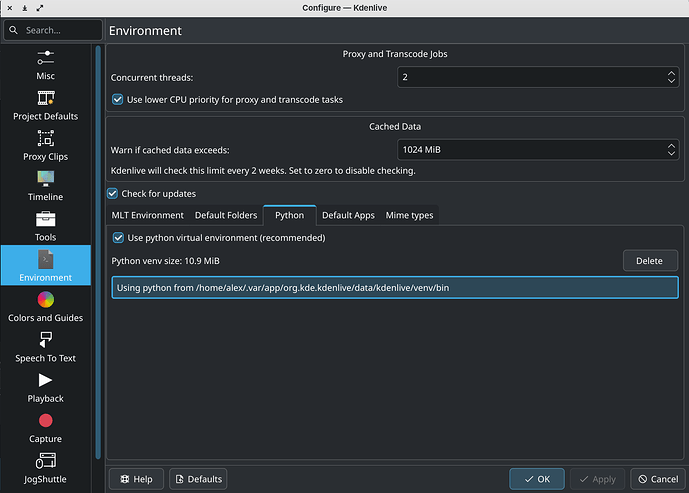The height and width of the screenshot is (493, 689).
Task: Click the 'Kdenlive will check this limit' note
Action: 263,170
